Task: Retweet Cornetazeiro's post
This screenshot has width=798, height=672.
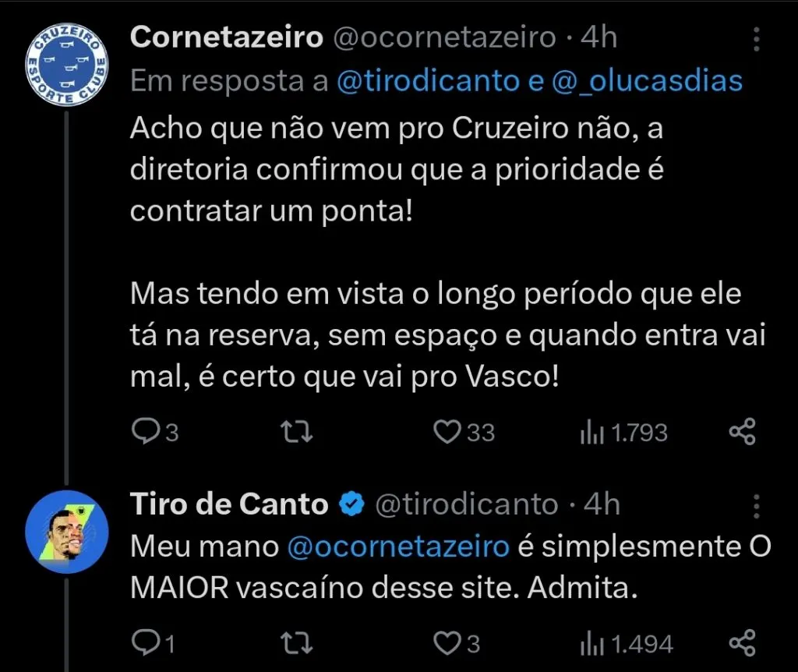Action: pyautogui.click(x=296, y=431)
